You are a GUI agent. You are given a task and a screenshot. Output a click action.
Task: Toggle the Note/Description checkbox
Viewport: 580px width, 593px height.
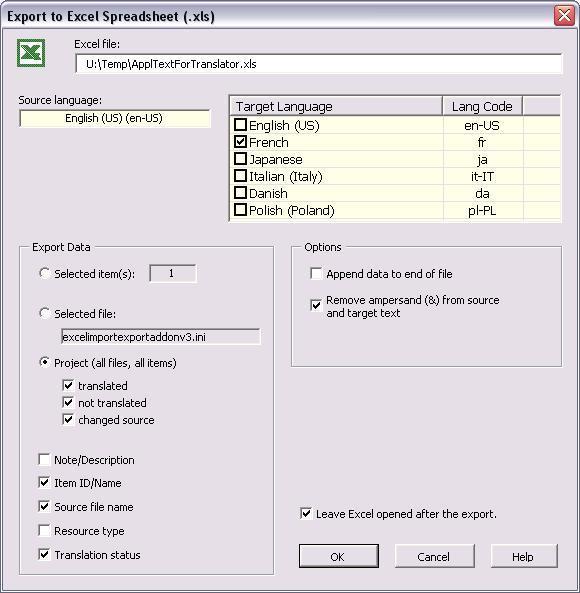[44, 459]
